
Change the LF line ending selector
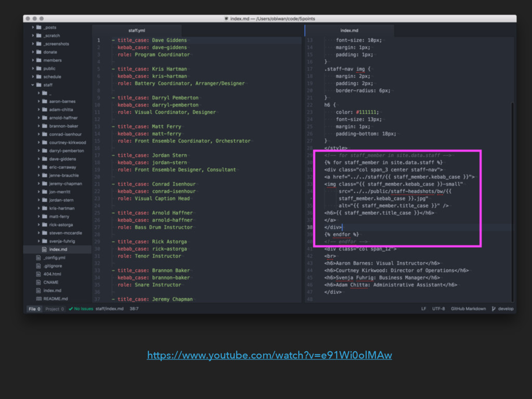click(x=423, y=309)
